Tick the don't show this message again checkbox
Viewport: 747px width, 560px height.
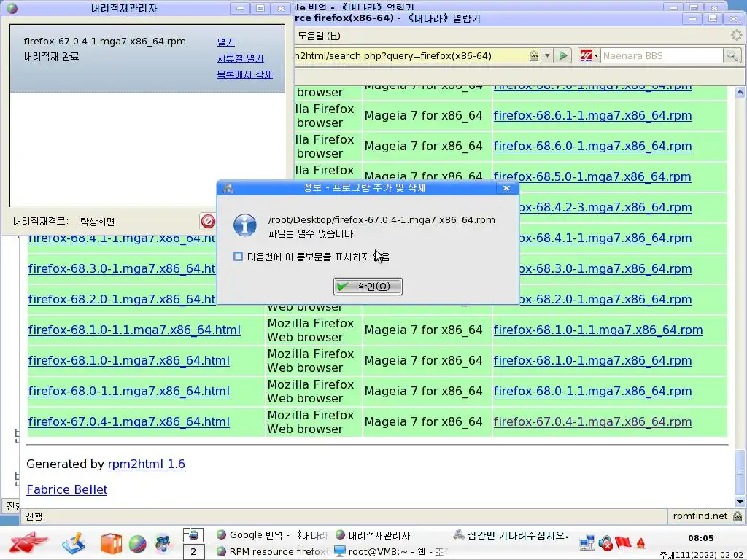pyautogui.click(x=239, y=257)
